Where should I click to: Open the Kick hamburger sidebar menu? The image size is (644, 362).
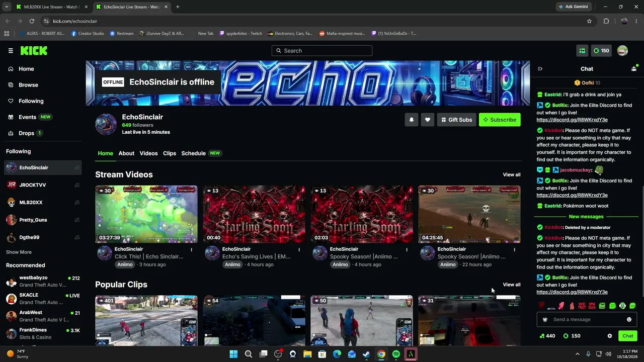tap(11, 51)
